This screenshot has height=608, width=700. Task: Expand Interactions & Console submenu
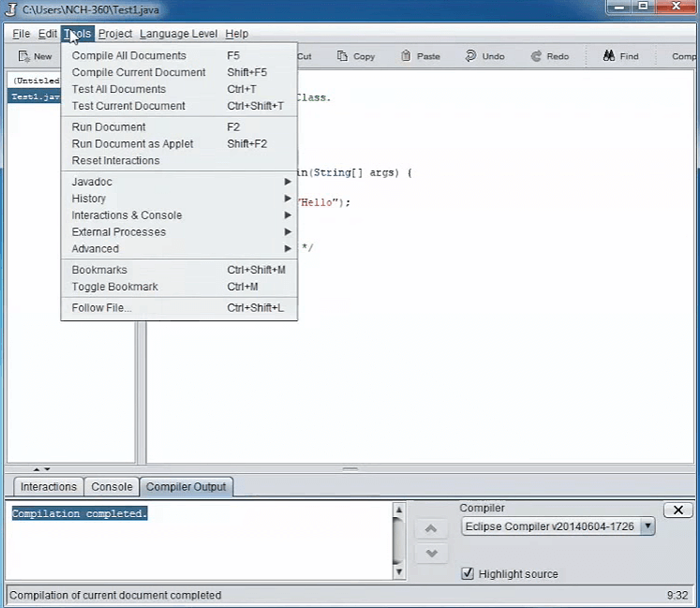[x=179, y=215]
